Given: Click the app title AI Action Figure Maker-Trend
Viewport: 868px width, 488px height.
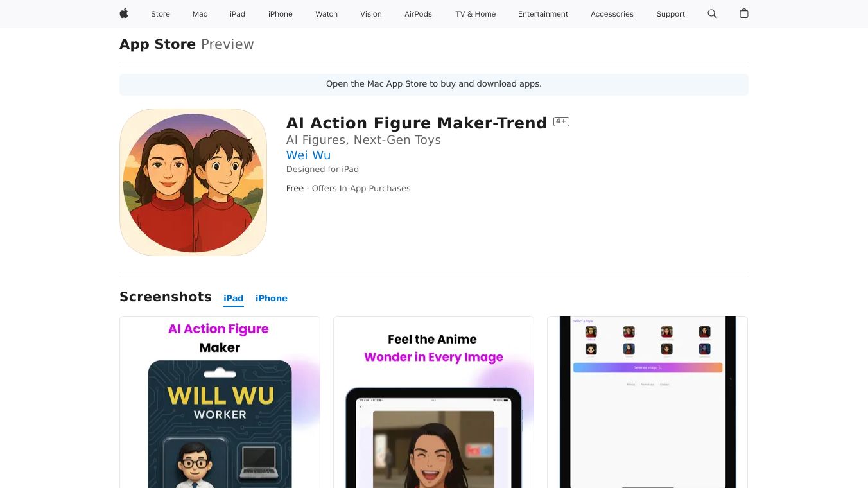Looking at the screenshot, I should (x=417, y=123).
